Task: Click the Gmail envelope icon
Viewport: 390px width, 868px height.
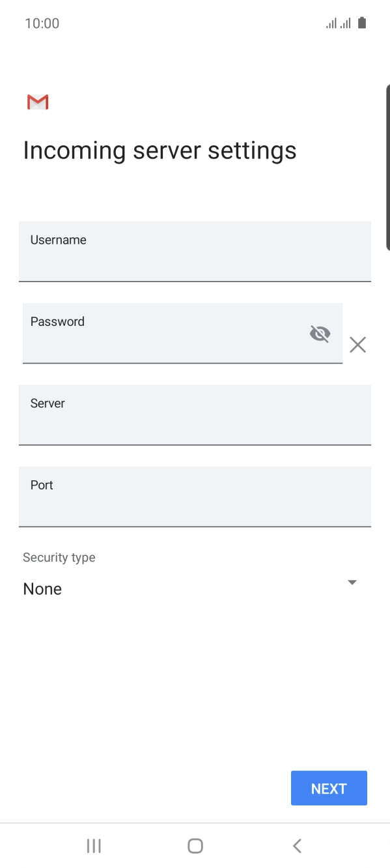Action: tap(37, 102)
